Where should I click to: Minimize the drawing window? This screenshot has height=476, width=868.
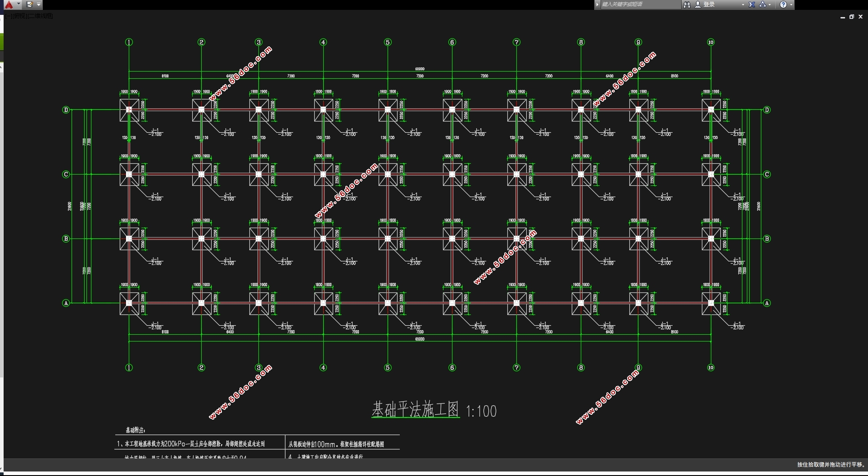click(x=843, y=17)
